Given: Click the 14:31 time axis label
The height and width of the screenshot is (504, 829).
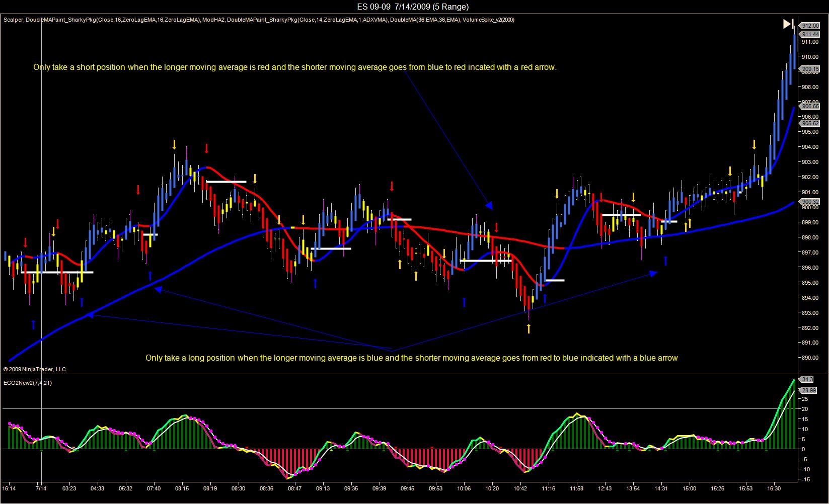Looking at the screenshot, I should pyautogui.click(x=661, y=488).
